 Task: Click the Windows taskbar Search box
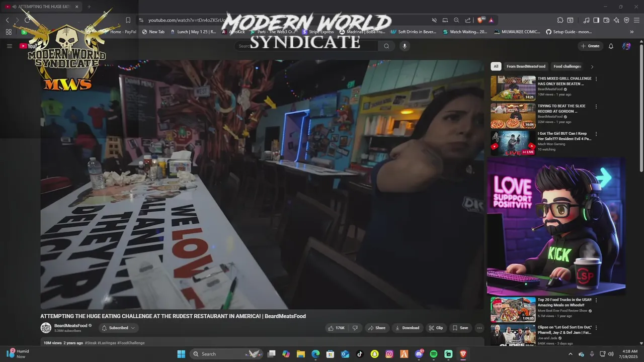227,354
